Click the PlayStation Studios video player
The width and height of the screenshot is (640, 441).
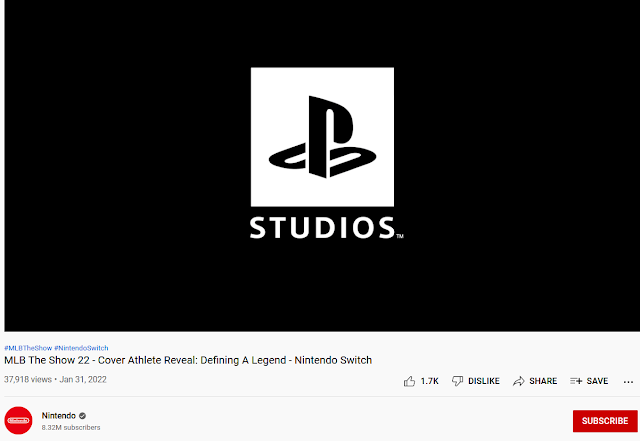pyautogui.click(x=322, y=165)
